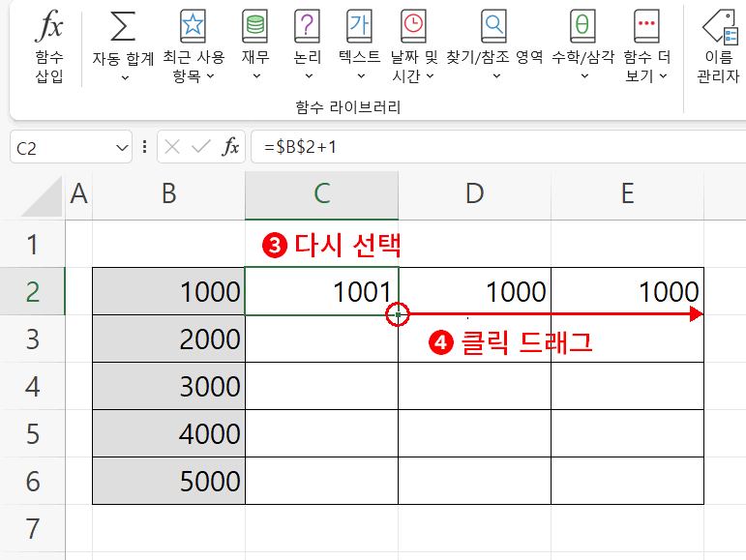Image resolution: width=746 pixels, height=560 pixels.
Task: Open the Financial (재무) functions icon
Action: coord(255,26)
